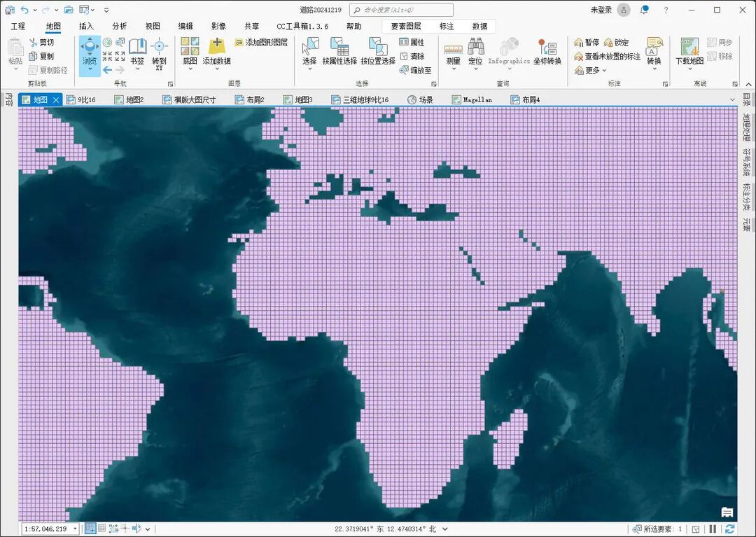Expand the More (更多) labeling dropdown
The image size is (756, 537).
(x=590, y=71)
